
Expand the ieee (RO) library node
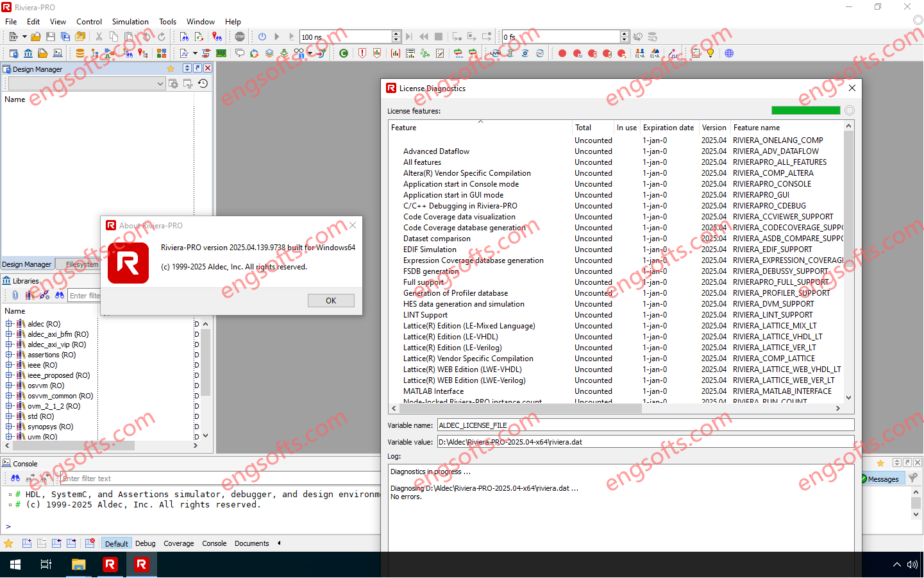(x=9, y=365)
